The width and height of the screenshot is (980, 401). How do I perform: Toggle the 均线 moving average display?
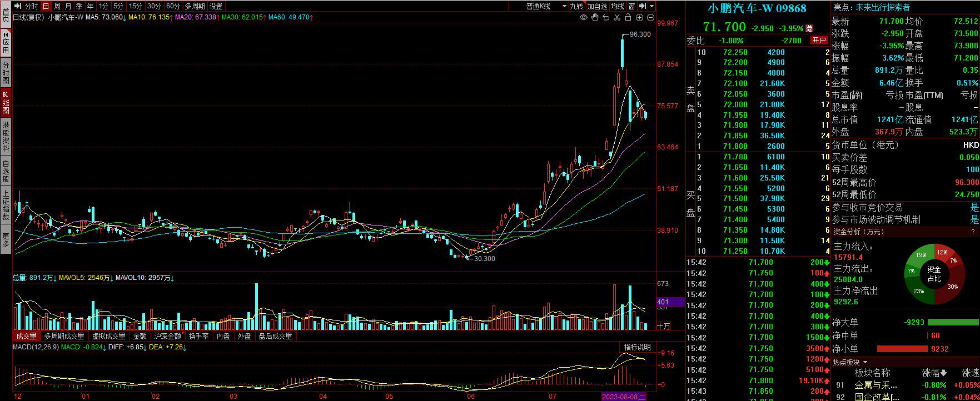tap(618, 6)
